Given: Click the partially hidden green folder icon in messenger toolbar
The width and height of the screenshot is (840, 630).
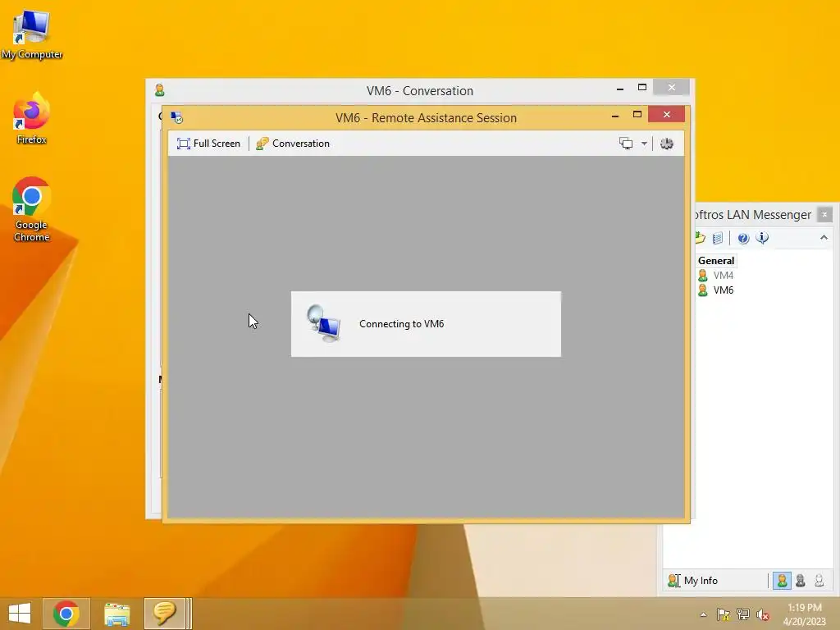Looking at the screenshot, I should click(700, 238).
